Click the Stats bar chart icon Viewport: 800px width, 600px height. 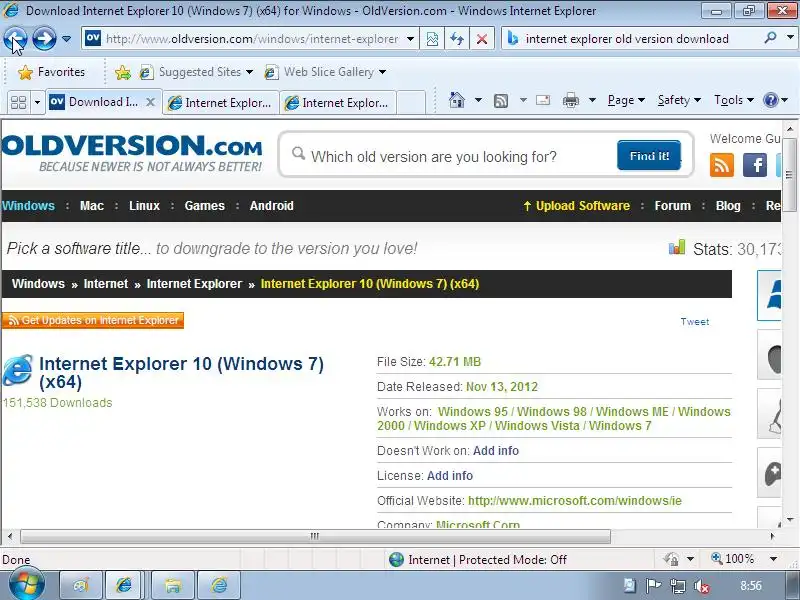coord(677,248)
